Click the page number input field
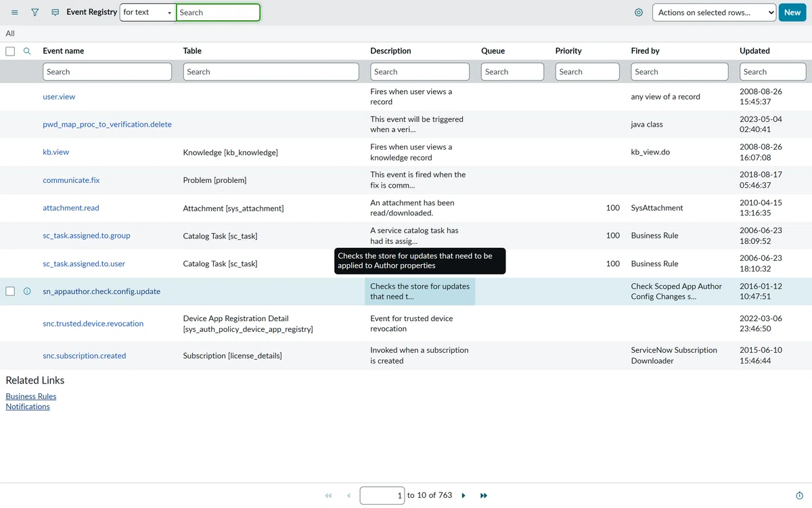The width and height of the screenshot is (812, 508). tap(382, 496)
